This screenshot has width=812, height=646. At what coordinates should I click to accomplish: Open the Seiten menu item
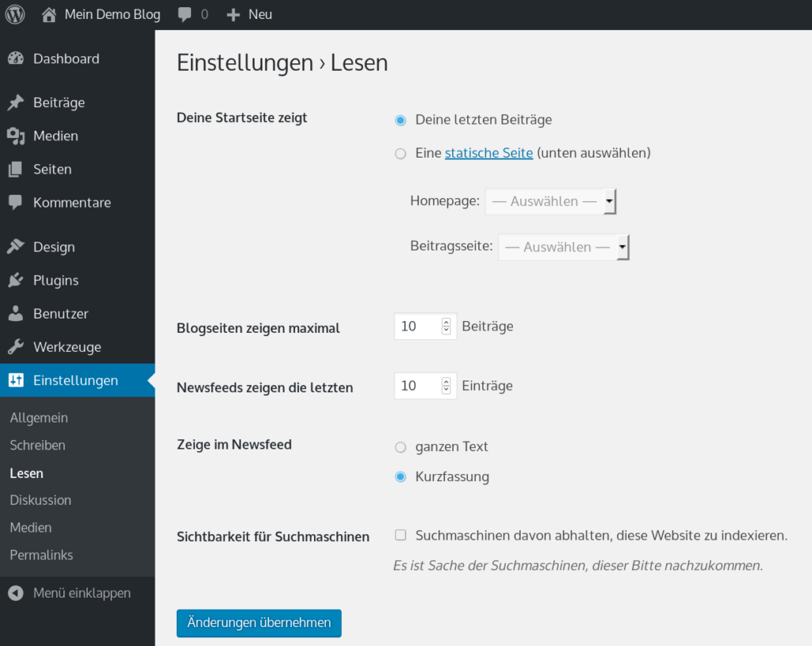(77, 170)
